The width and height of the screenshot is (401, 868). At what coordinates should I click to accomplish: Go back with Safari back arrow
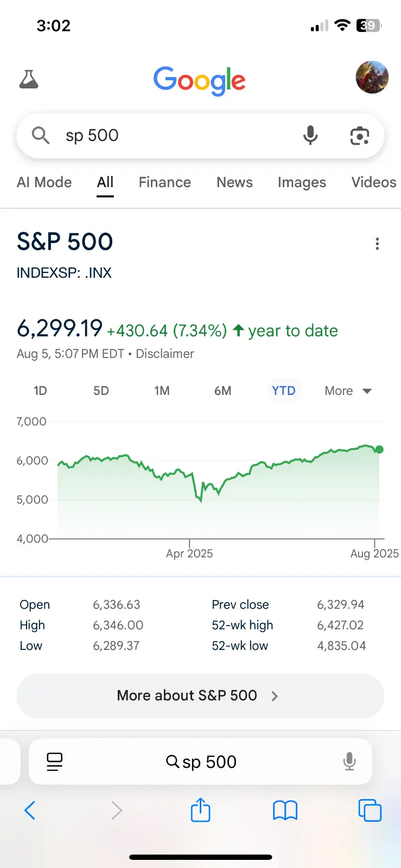[x=30, y=810]
